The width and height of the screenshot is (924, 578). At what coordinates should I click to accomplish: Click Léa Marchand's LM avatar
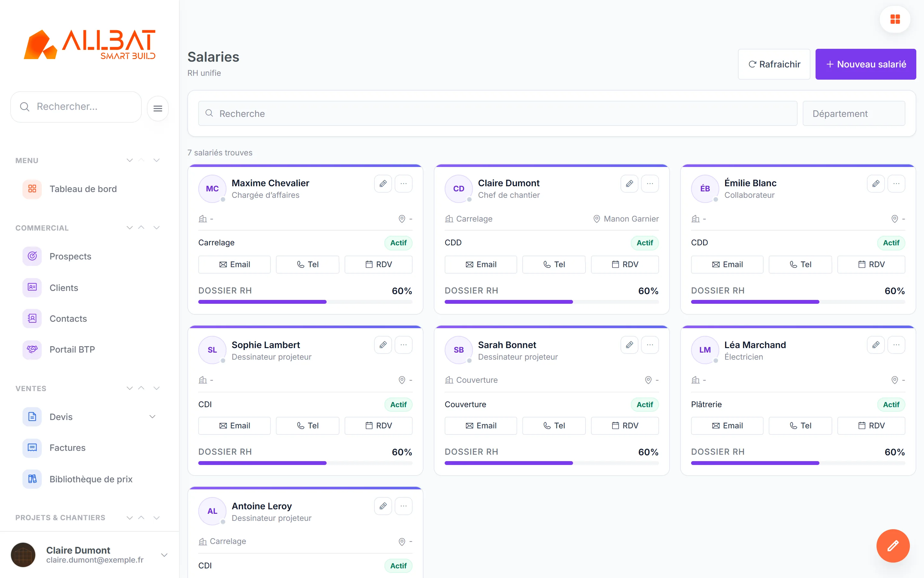pyautogui.click(x=705, y=350)
